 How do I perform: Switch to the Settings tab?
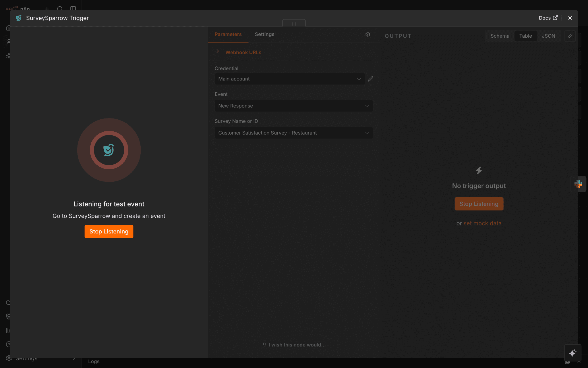click(x=264, y=34)
